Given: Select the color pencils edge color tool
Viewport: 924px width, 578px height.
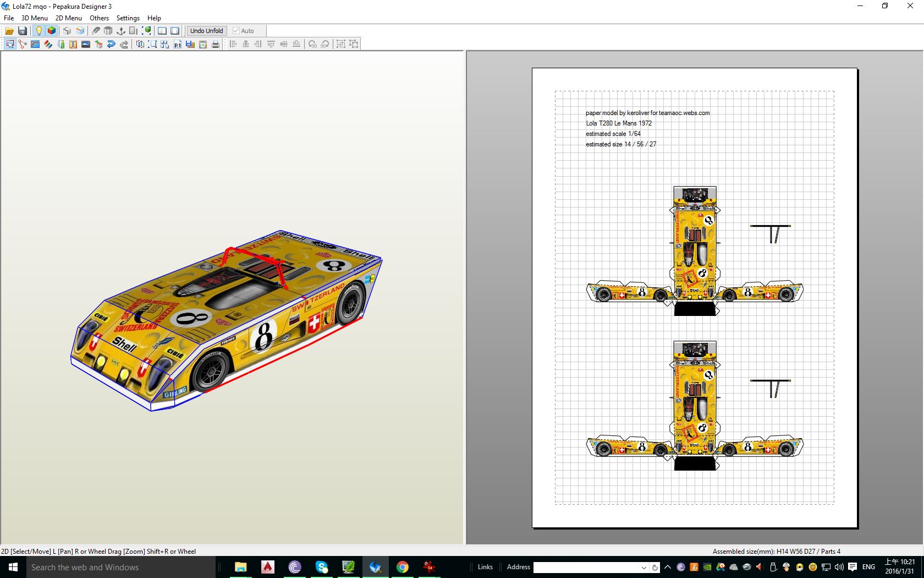Looking at the screenshot, I should pyautogui.click(x=48, y=44).
